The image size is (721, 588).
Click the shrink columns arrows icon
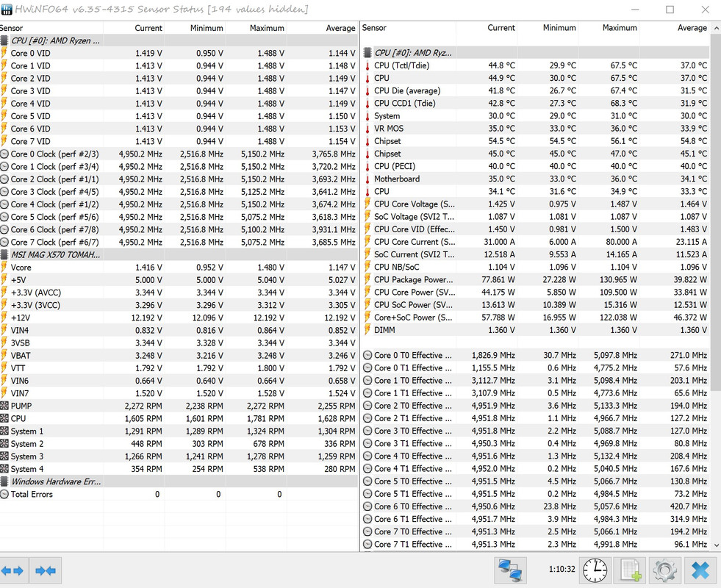(46, 570)
